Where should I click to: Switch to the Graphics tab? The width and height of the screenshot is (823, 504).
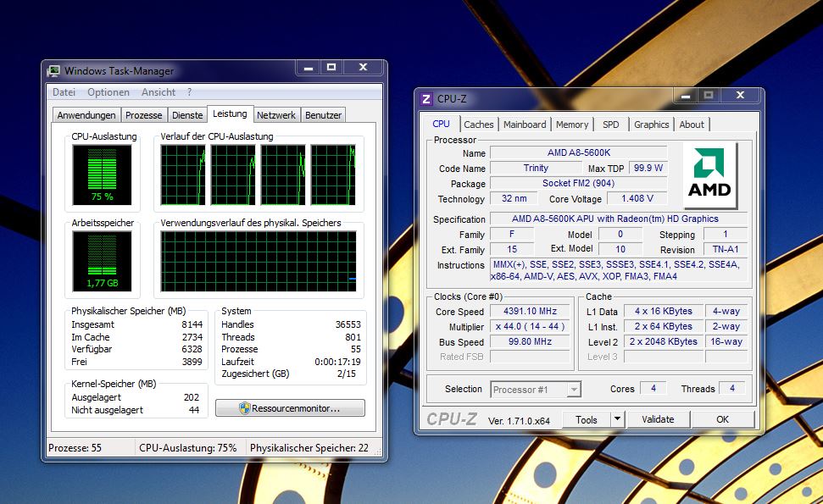(x=652, y=125)
